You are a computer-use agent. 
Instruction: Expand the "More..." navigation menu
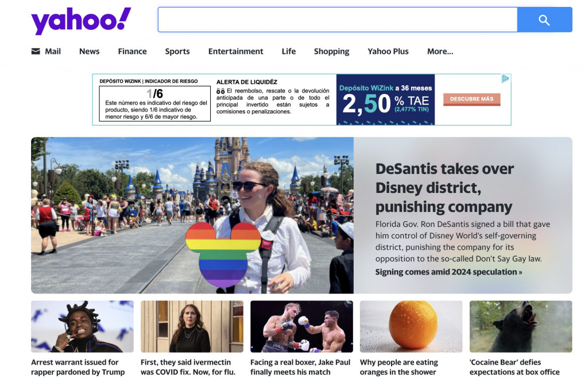pyautogui.click(x=440, y=51)
